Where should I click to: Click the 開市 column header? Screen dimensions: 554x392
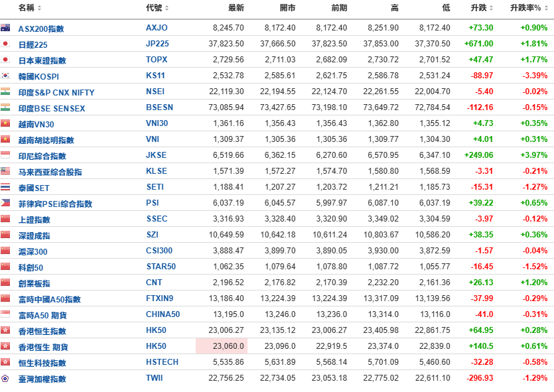click(x=287, y=8)
